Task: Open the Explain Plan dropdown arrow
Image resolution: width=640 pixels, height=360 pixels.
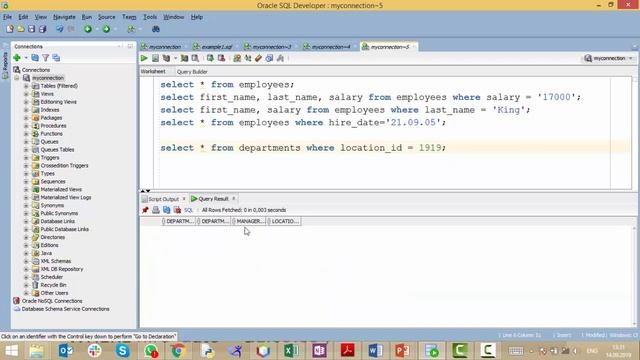Action: pyautogui.click(x=176, y=58)
